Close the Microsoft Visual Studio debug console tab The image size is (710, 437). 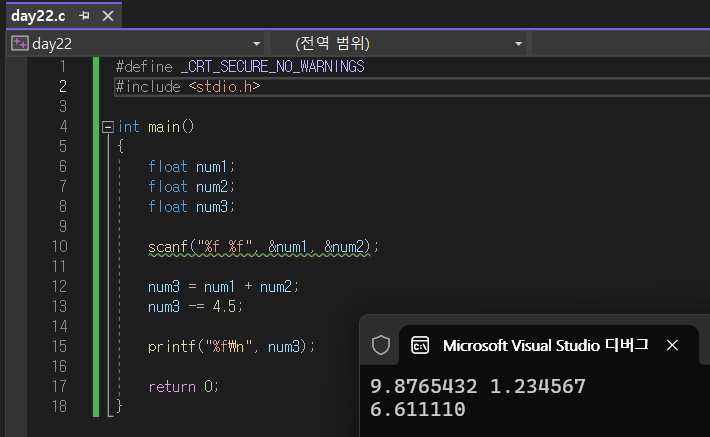672,346
